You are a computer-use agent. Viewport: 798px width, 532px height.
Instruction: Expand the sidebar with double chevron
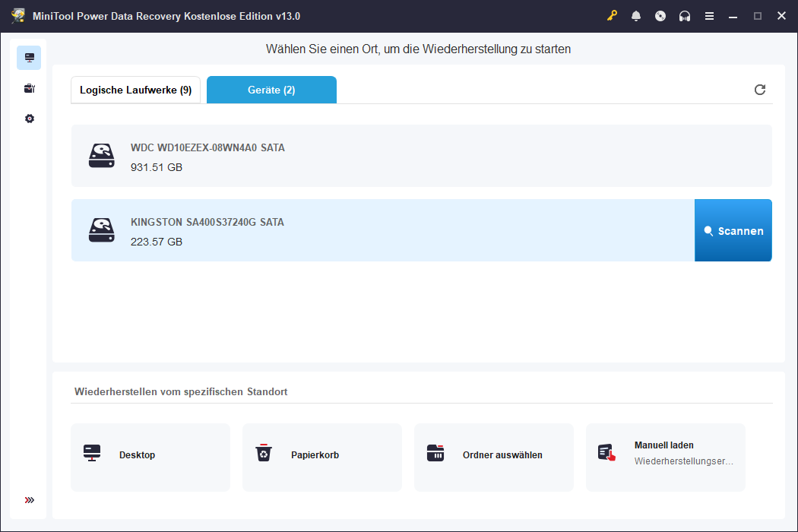[x=30, y=500]
